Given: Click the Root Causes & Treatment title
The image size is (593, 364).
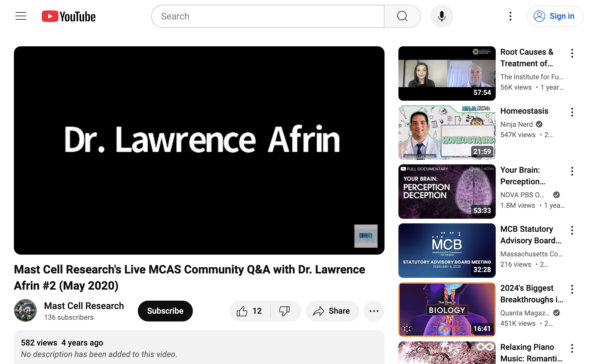Looking at the screenshot, I should click(527, 58).
